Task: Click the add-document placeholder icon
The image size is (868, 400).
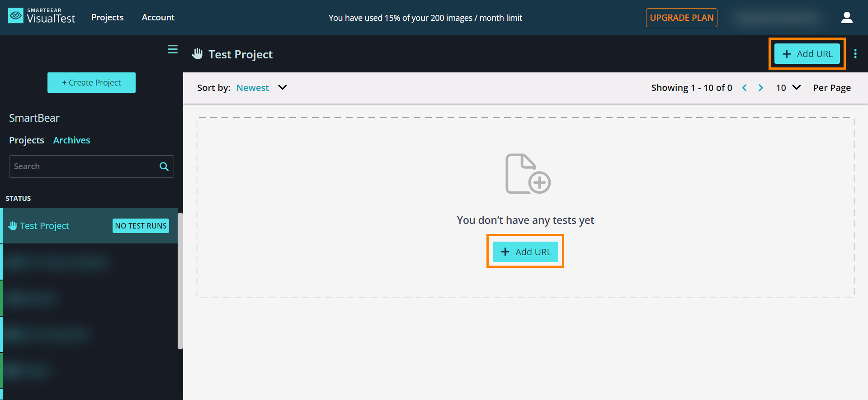Action: coord(527,174)
